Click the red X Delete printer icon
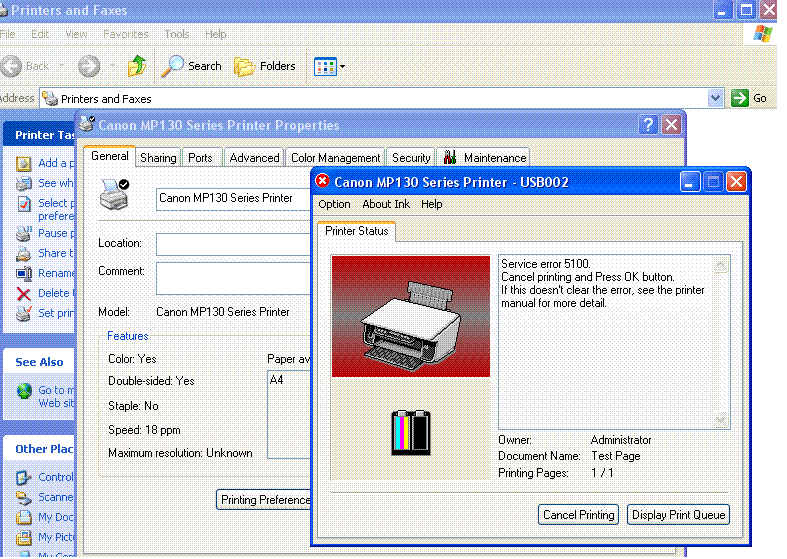Image resolution: width=787 pixels, height=559 pixels. 24,294
